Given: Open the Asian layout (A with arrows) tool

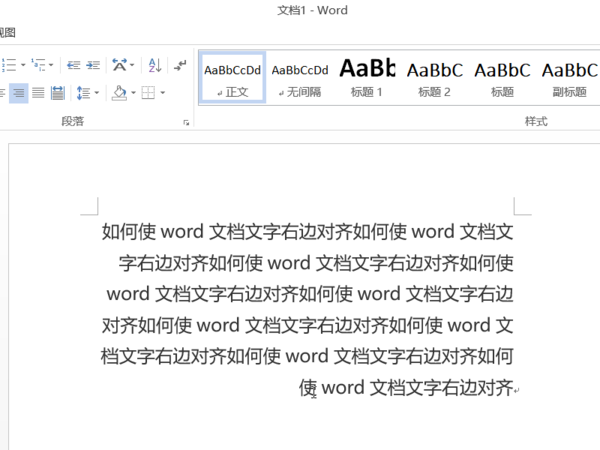Looking at the screenshot, I should 120,65.
